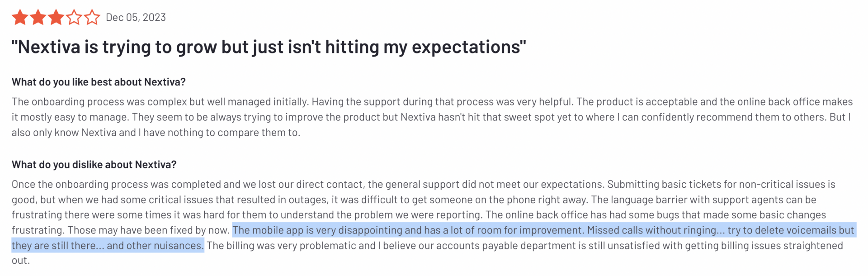Click the review date Dec 05, 2023
The image size is (868, 276).
[136, 18]
